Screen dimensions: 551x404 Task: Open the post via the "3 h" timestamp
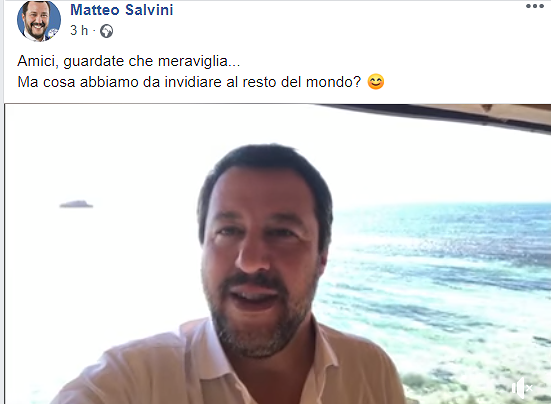(79, 31)
